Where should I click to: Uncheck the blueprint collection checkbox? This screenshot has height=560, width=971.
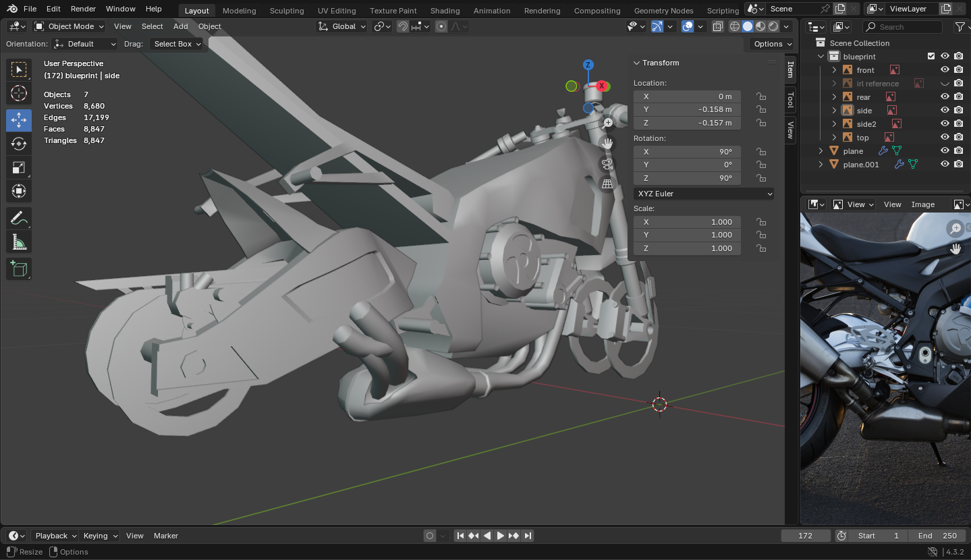tap(931, 57)
